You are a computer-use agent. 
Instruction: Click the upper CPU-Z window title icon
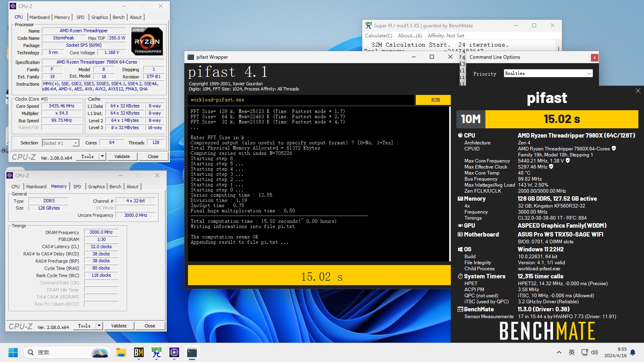[12, 6]
